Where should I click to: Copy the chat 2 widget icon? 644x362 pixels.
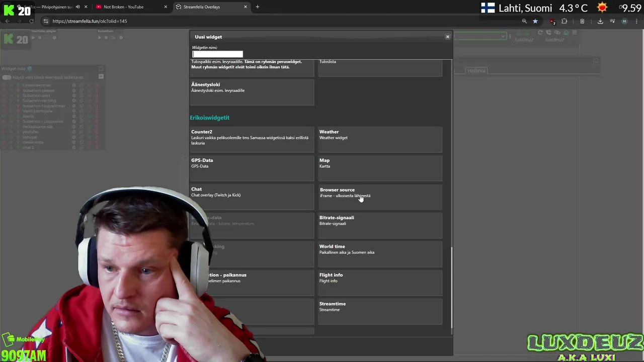(x=82, y=147)
